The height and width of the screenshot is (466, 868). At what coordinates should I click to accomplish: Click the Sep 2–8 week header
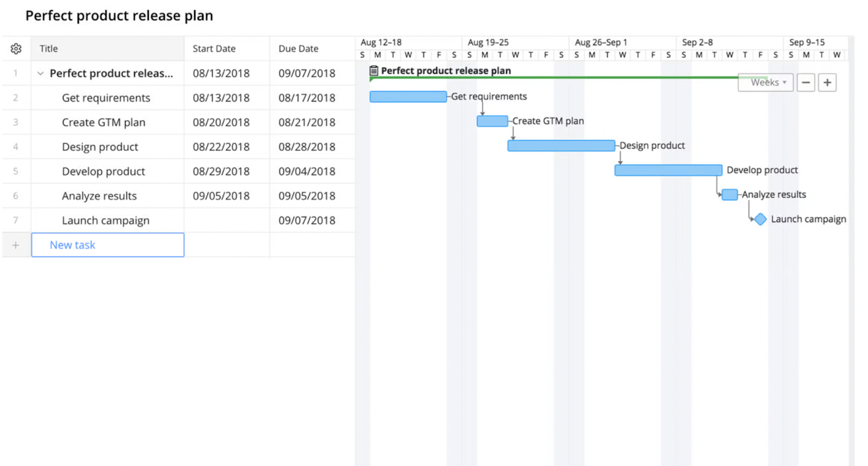(x=698, y=42)
